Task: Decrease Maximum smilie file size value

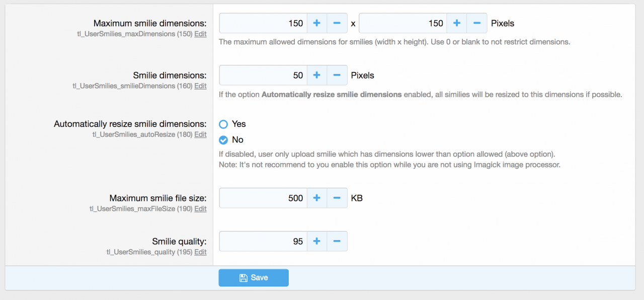Action: point(337,198)
